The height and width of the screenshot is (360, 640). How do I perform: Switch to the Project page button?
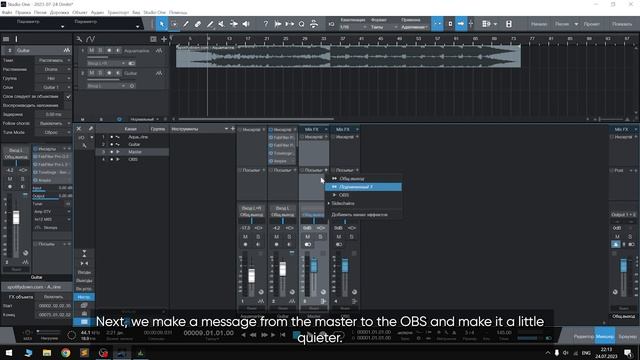(591, 24)
